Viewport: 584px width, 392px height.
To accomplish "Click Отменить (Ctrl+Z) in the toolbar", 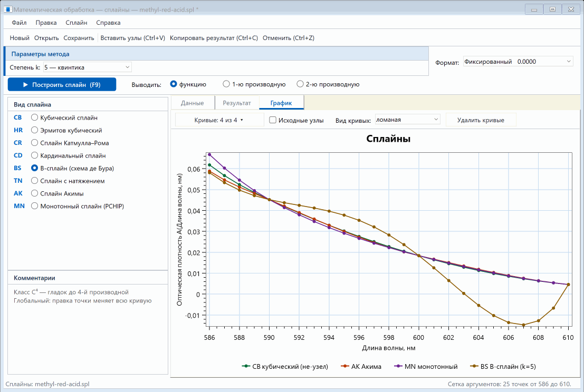I will (x=289, y=38).
